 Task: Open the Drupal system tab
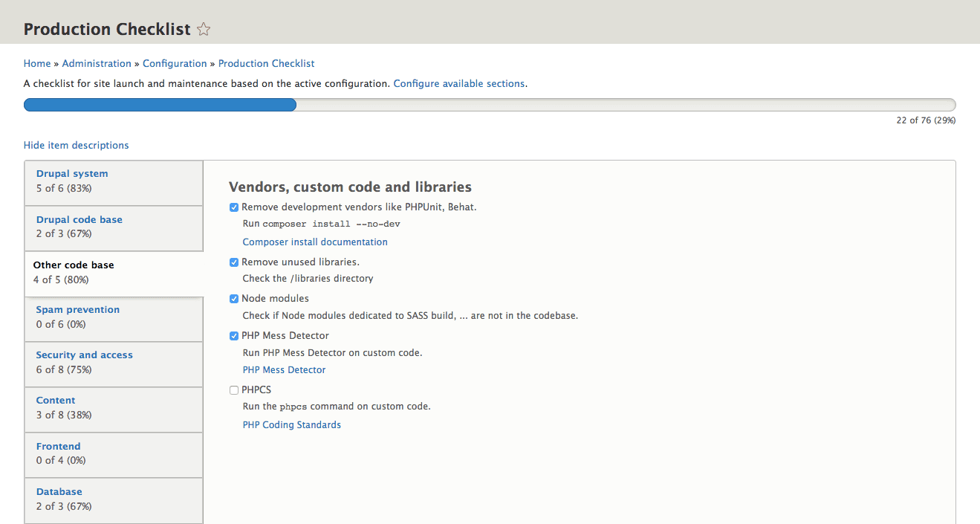click(72, 174)
